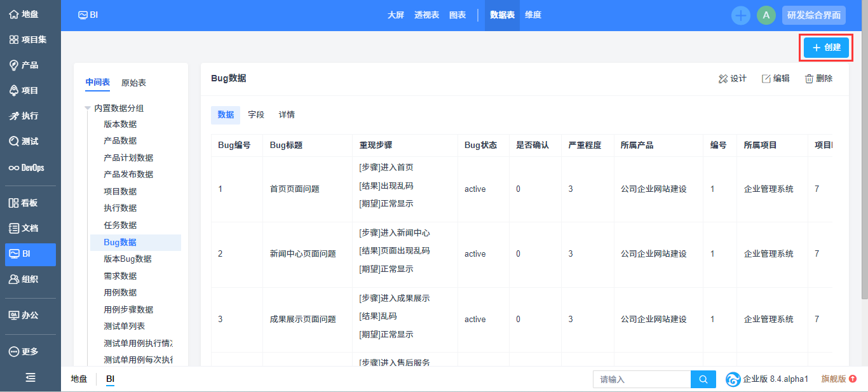The height and width of the screenshot is (392, 868).
Task: Expand the 更多 (More) sidebar menu
Action: pyautogui.click(x=14, y=351)
